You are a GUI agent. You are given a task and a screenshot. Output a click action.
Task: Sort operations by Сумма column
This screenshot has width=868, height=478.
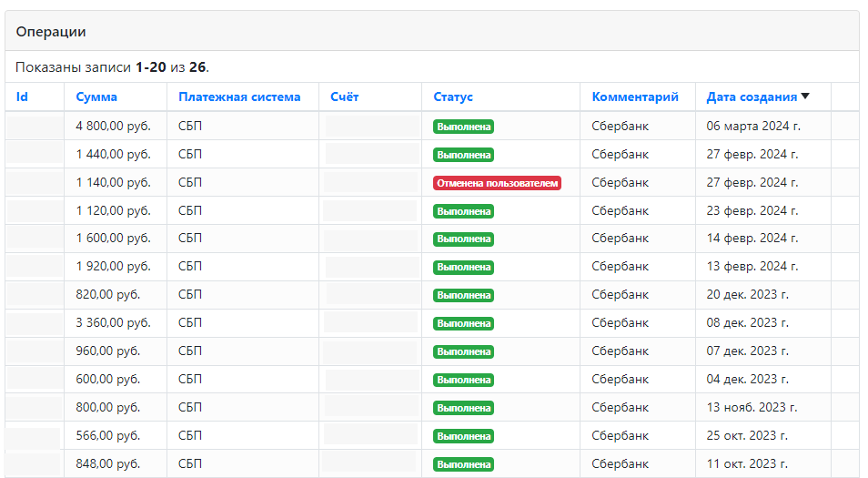pos(96,97)
